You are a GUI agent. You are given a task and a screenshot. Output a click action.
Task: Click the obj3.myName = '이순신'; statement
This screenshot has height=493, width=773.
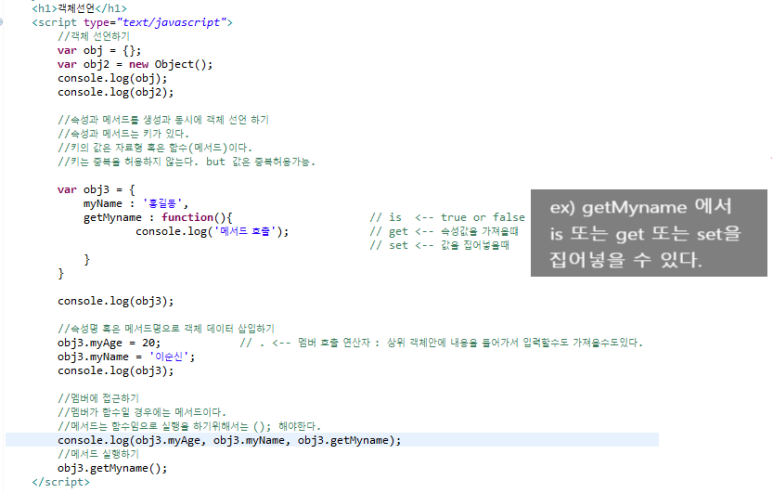126,356
